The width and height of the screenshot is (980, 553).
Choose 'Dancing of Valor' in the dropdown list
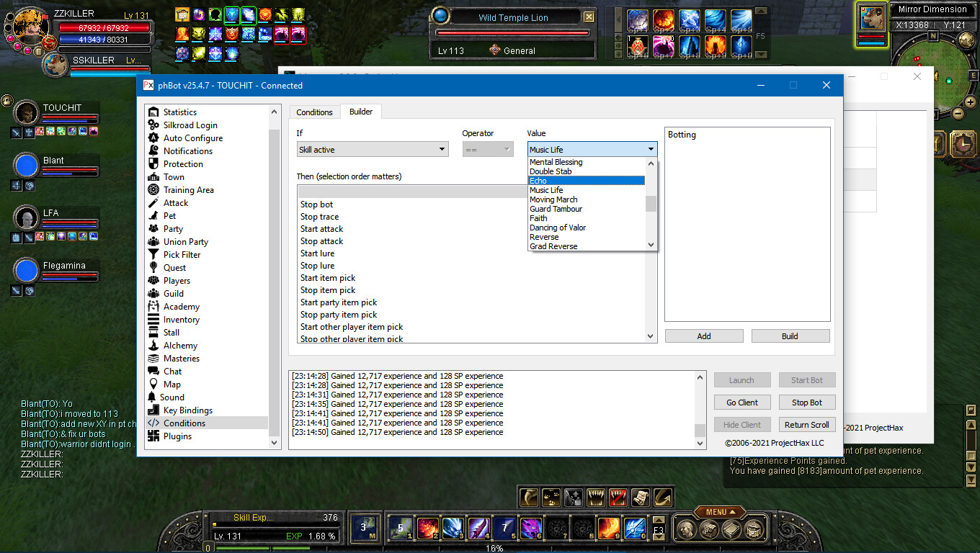click(x=558, y=228)
